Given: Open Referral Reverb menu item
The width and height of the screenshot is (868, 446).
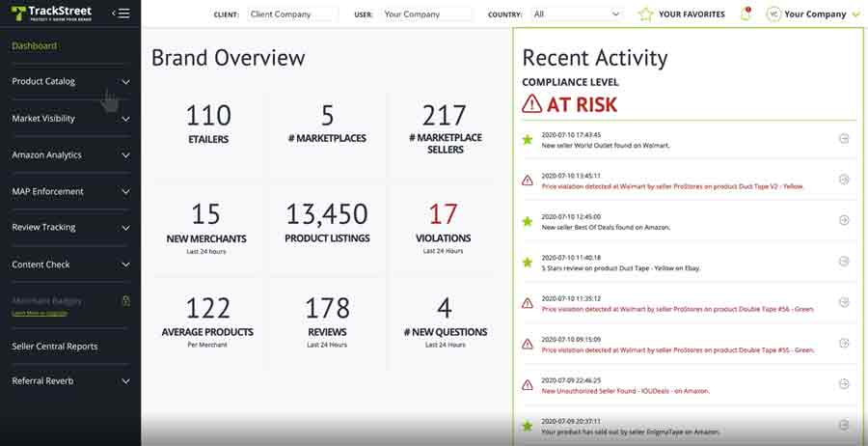Looking at the screenshot, I should (42, 381).
